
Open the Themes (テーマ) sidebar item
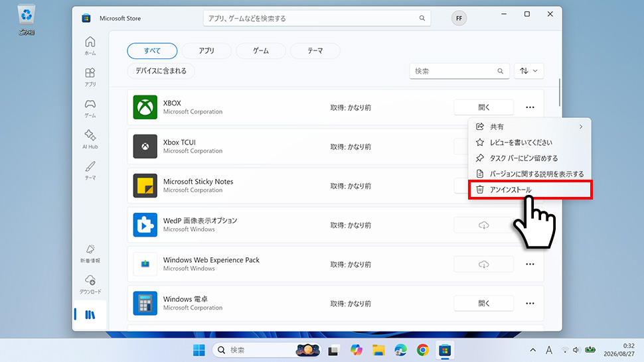[x=90, y=170]
